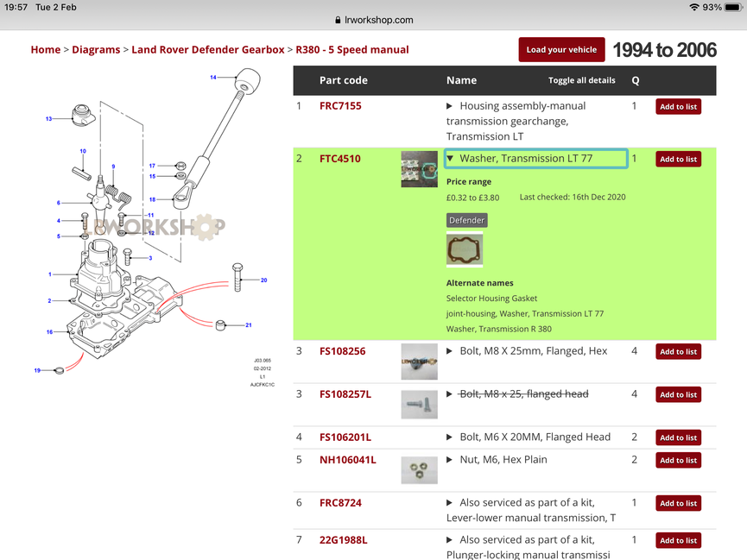Add FRC8724 to list
This screenshot has height=560, width=747.
coord(679,503)
